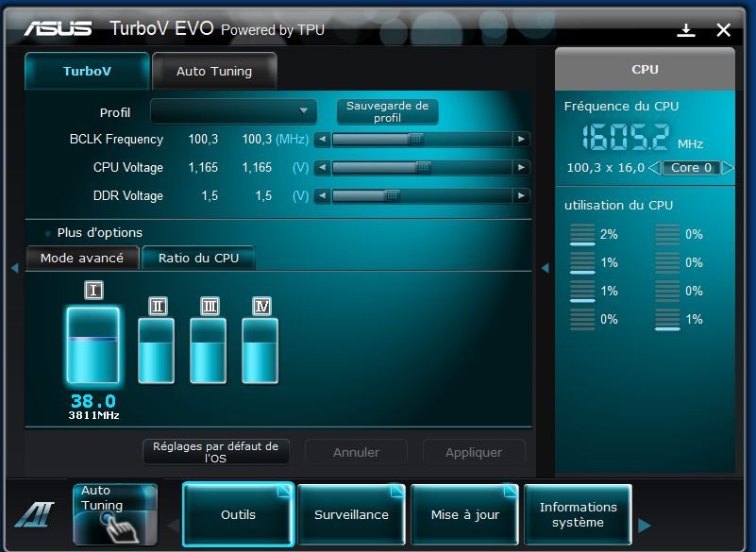
Task: Select the core III ratio indicator
Action: (210, 306)
